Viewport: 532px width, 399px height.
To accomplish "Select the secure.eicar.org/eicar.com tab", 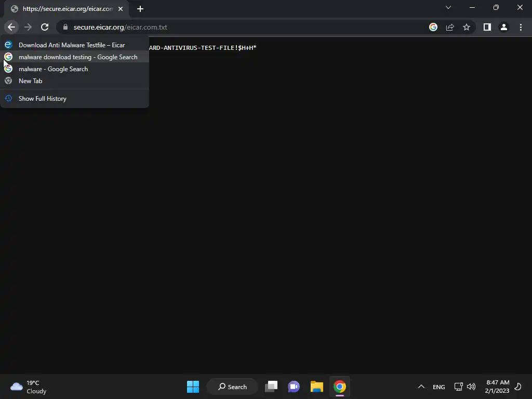I will tap(66, 9).
